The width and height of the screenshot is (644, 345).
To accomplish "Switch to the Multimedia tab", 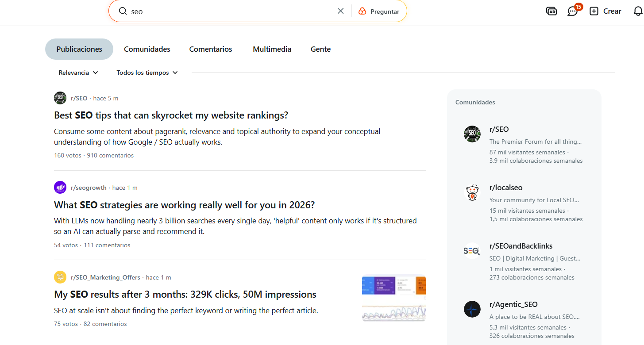I will [272, 49].
